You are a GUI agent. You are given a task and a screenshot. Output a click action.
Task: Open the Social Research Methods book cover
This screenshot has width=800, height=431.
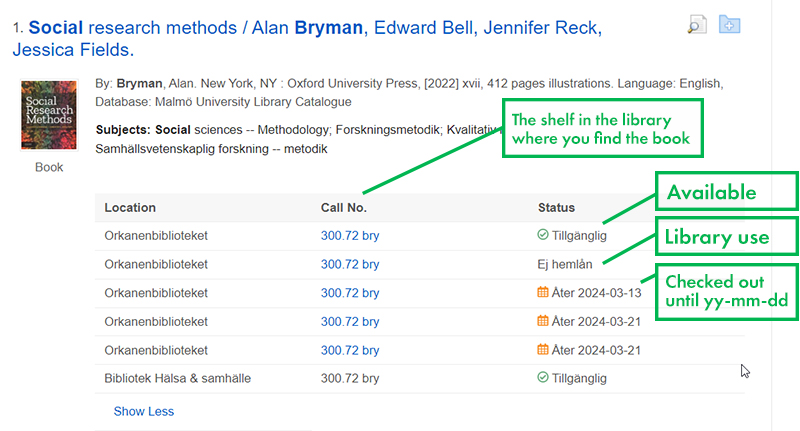point(49,116)
